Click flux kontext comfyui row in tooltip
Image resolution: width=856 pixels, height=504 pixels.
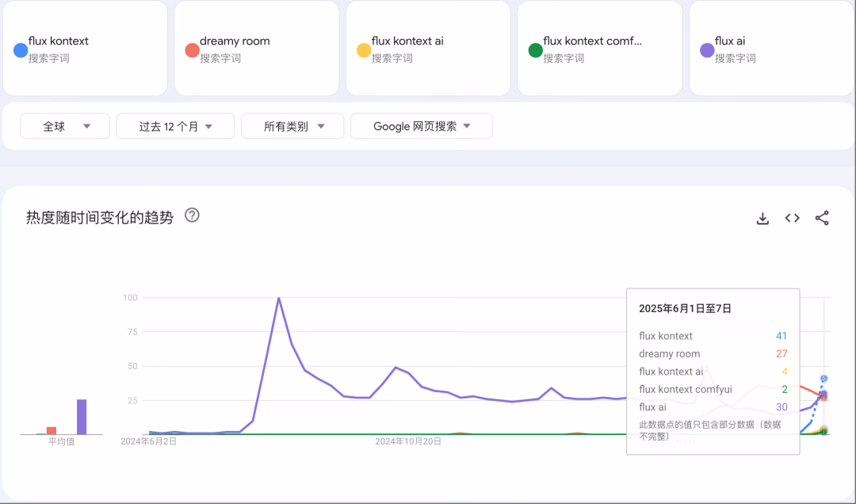tap(713, 389)
